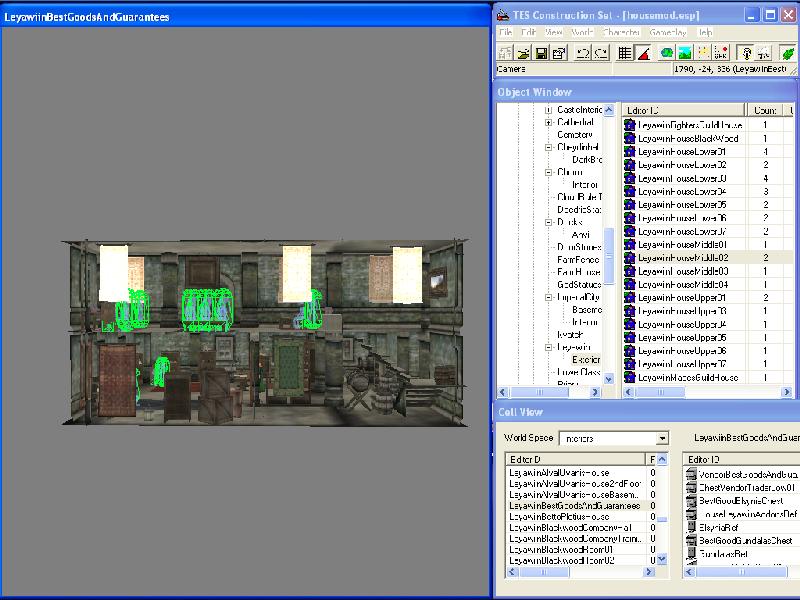The image size is (800, 600).
Task: Click the icon beside ChestVendorTraderLow01
Action: tap(691, 487)
